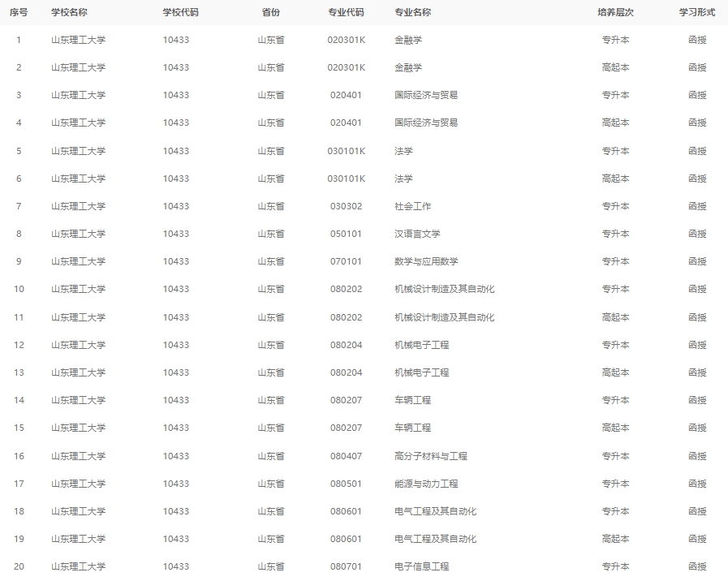
Task: Click the 序号 column header
Action: point(19,12)
